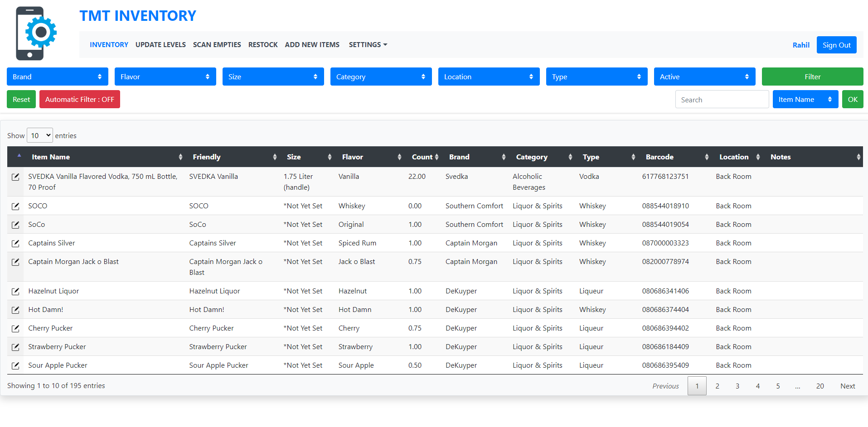Expand the Size filter dropdown
This screenshot has height=427, width=868.
click(x=273, y=77)
